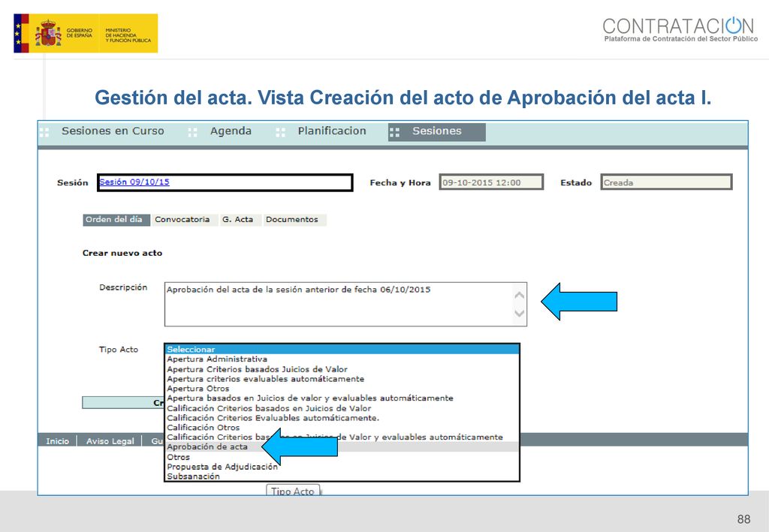Choose Apertura Administrativa option
The image size is (769, 532).
pyautogui.click(x=342, y=359)
